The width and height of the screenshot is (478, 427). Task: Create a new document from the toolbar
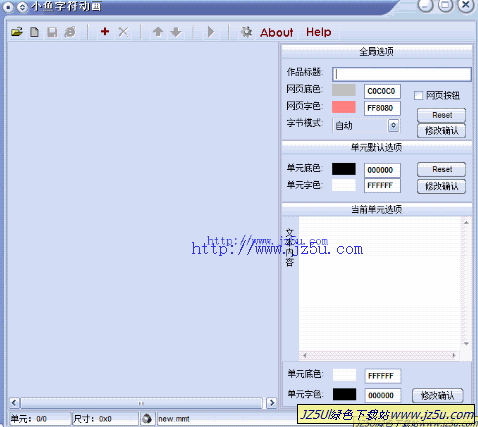pyautogui.click(x=35, y=32)
